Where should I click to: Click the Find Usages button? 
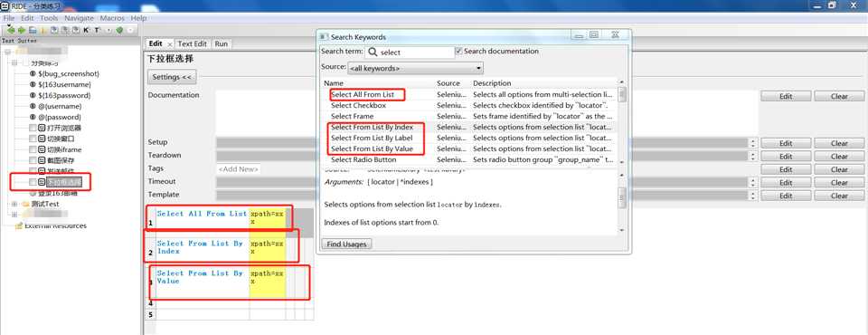(x=346, y=244)
